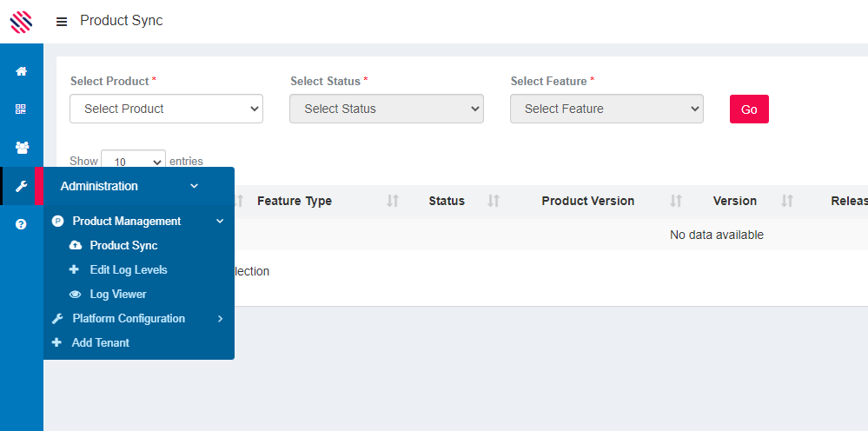Screen dimensions: 868x431
Task: Open the Select Status dropdown
Action: pyautogui.click(x=387, y=109)
